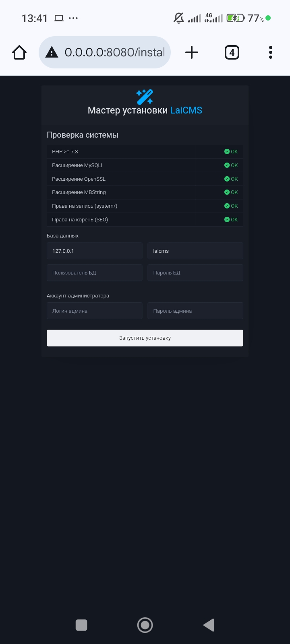Tap the magic wand installer logo
Image resolution: width=290 pixels, height=644 pixels.
tap(145, 97)
